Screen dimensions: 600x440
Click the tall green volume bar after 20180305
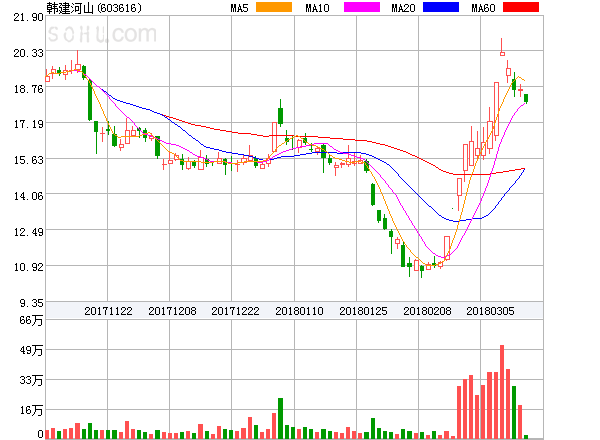[x=514, y=412]
